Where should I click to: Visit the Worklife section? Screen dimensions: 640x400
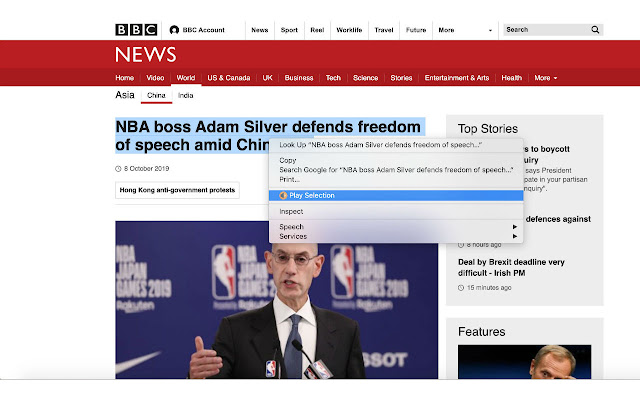point(349,30)
